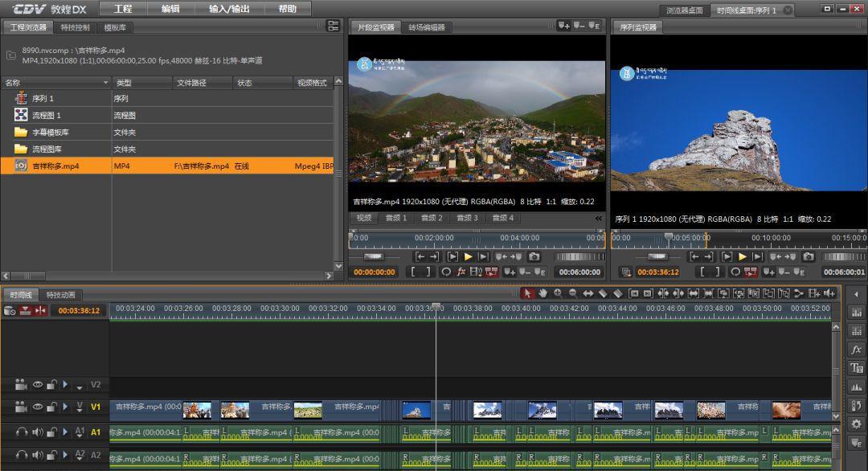Image resolution: width=868 pixels, height=471 pixels.
Task: Open the audio mixer panel in right sidebar
Action: [857, 313]
